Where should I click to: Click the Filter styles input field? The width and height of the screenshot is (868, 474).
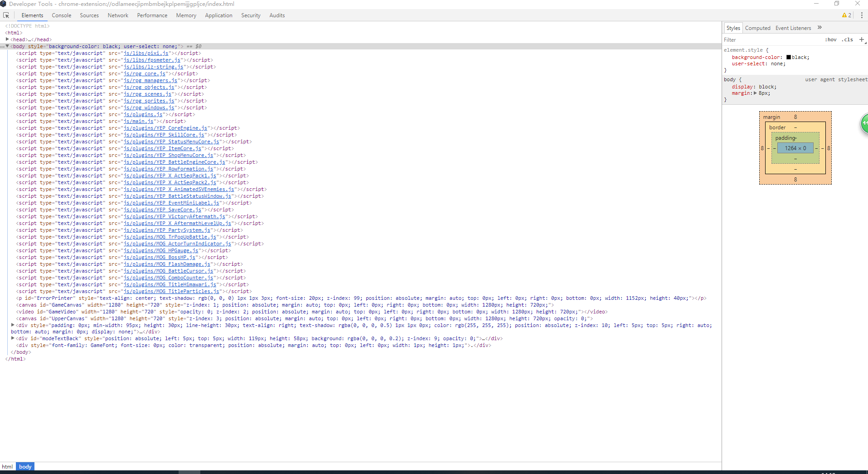tap(773, 40)
